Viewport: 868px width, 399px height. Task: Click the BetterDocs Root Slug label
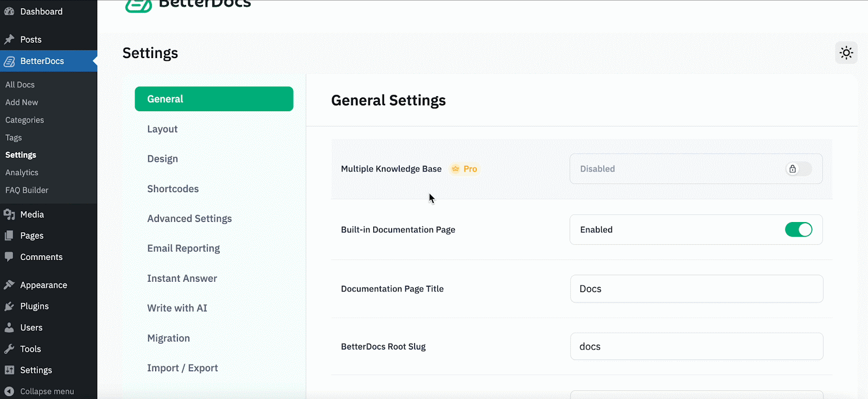(x=383, y=346)
